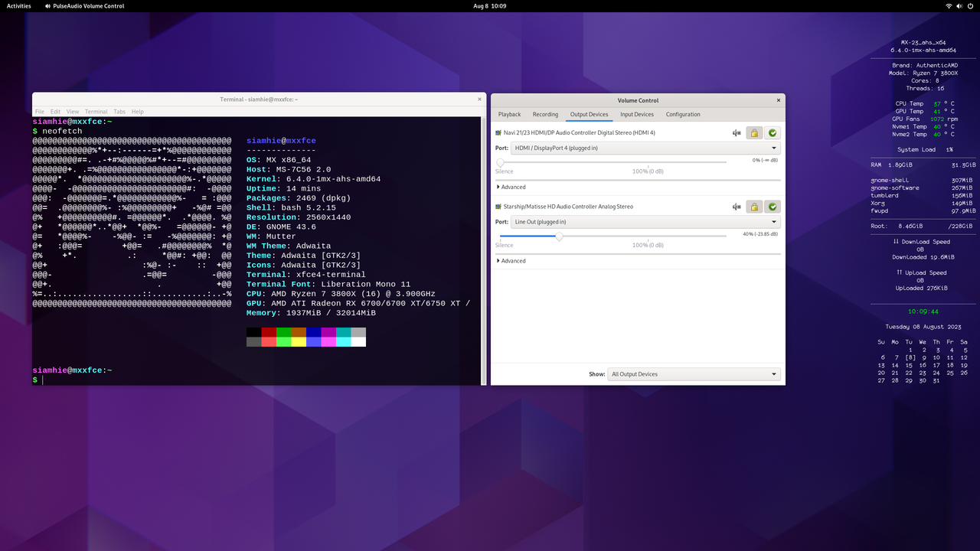Click 'MX-23_ahs_x64' in desktop system monitor
980x551 pixels.
tap(923, 42)
